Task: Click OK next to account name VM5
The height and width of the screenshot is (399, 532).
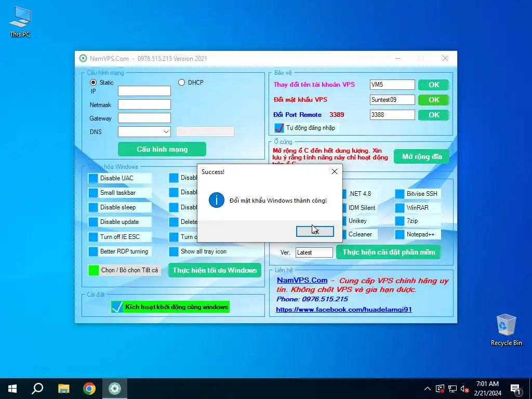Action: (434, 85)
